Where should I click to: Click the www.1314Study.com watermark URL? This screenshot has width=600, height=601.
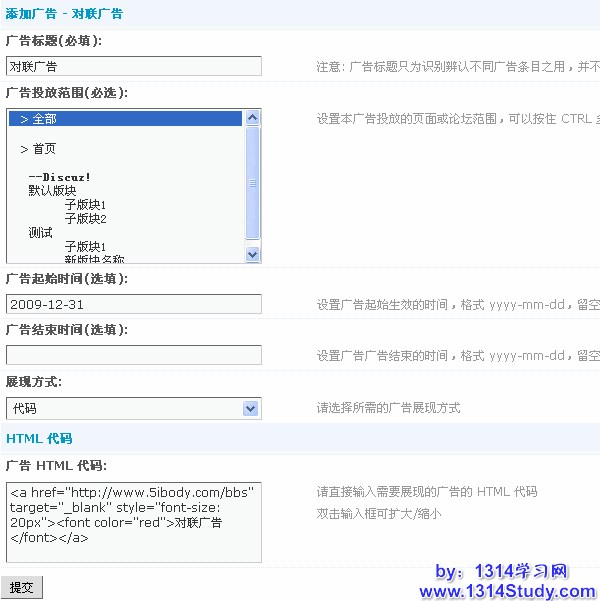[507, 591]
